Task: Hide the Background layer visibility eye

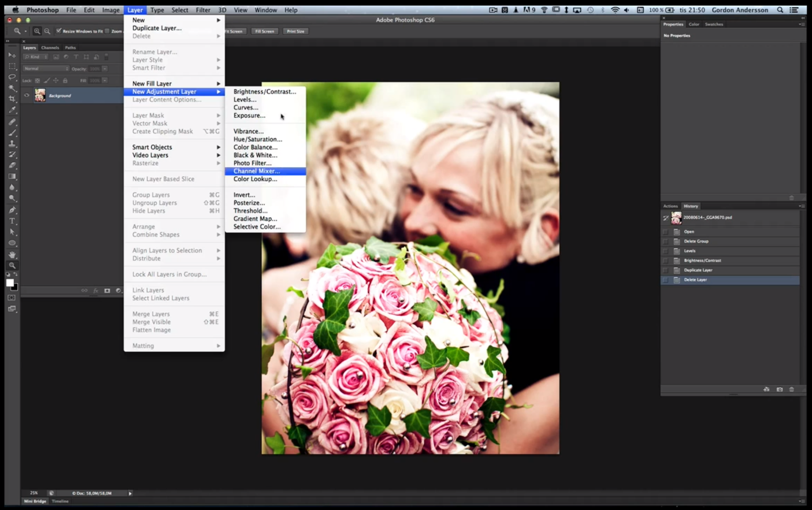Action: point(27,96)
